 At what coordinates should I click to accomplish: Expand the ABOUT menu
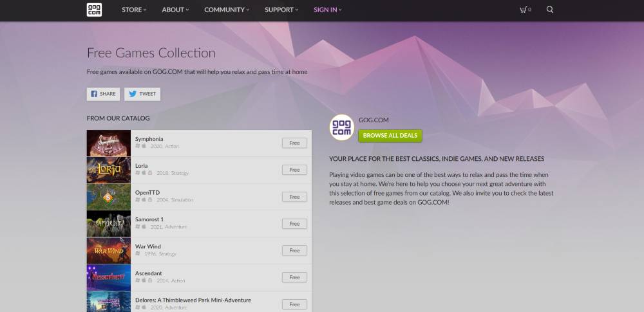click(175, 10)
